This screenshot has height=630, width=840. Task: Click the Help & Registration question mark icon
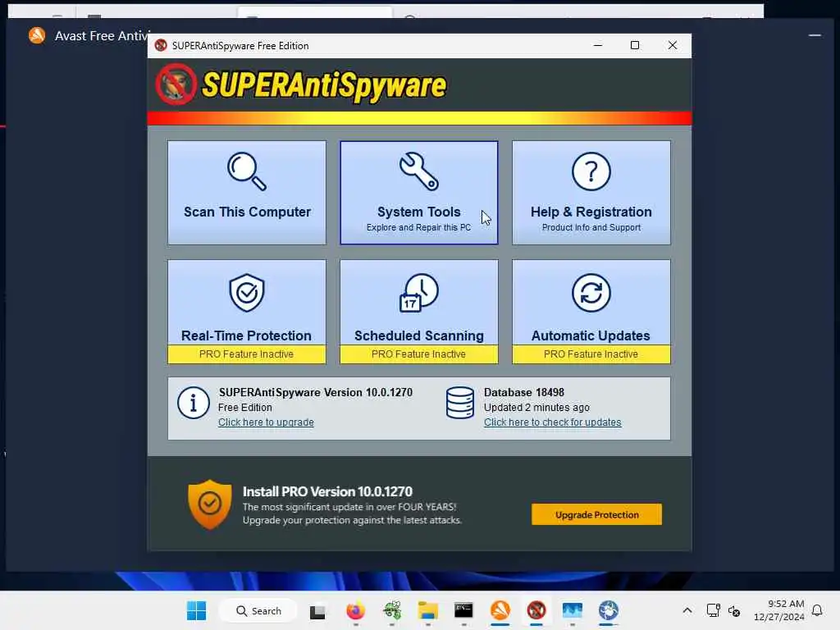[591, 171]
